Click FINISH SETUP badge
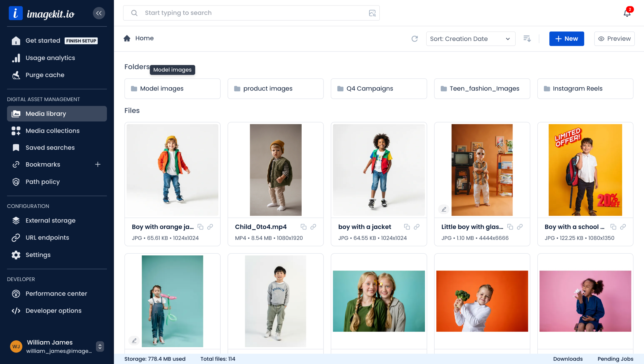The width and height of the screenshot is (644, 364). [81, 41]
